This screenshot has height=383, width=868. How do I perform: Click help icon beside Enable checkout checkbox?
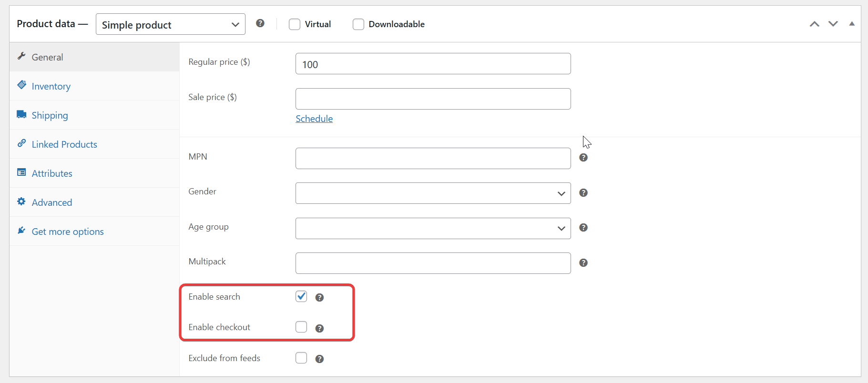click(319, 328)
